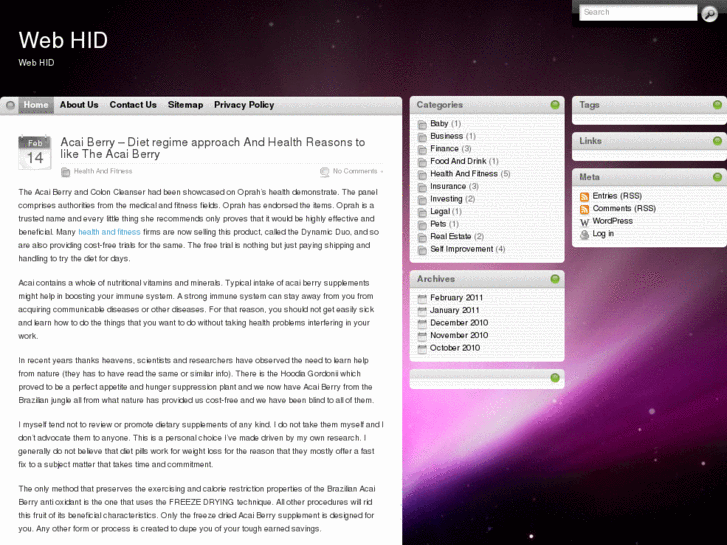Click the search magnifier button
Viewport: 727px width, 545px height.
click(x=709, y=13)
